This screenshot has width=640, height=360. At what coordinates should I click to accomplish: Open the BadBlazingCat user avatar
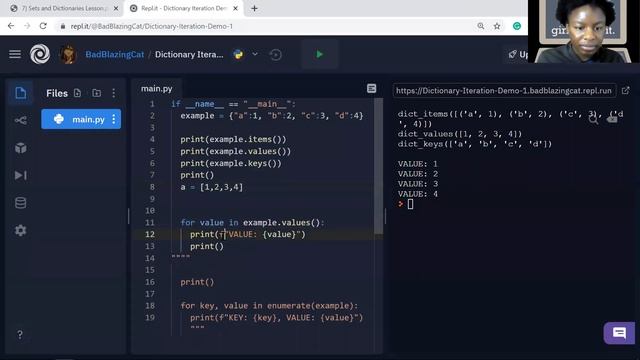click(68, 54)
